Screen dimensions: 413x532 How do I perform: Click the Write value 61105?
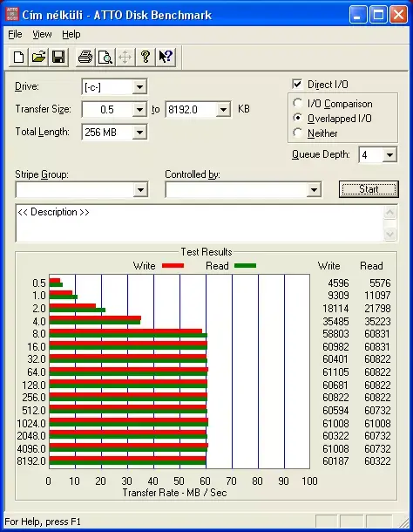coord(335,372)
